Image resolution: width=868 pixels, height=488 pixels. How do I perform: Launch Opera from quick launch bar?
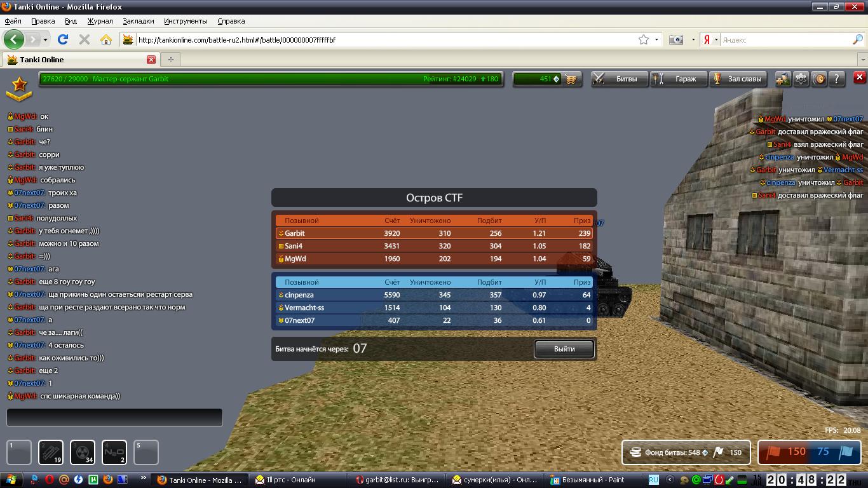pyautogui.click(x=49, y=480)
